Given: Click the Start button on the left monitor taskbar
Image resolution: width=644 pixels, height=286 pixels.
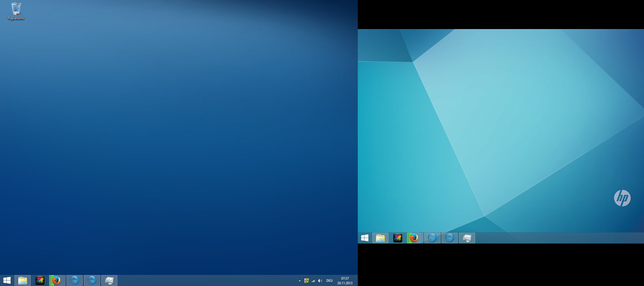Looking at the screenshot, I should pos(7,280).
